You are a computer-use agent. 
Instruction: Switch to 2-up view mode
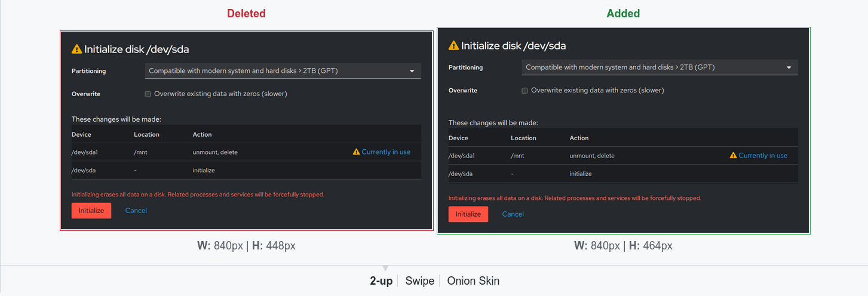381,281
